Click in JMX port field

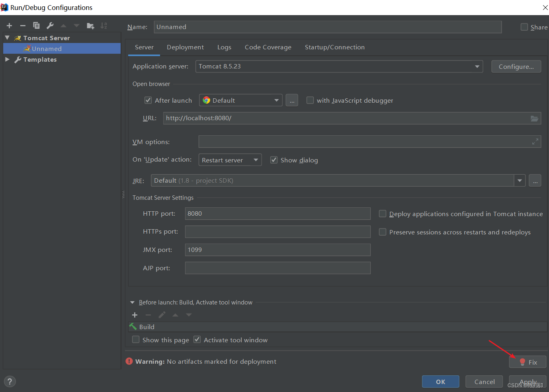click(278, 250)
